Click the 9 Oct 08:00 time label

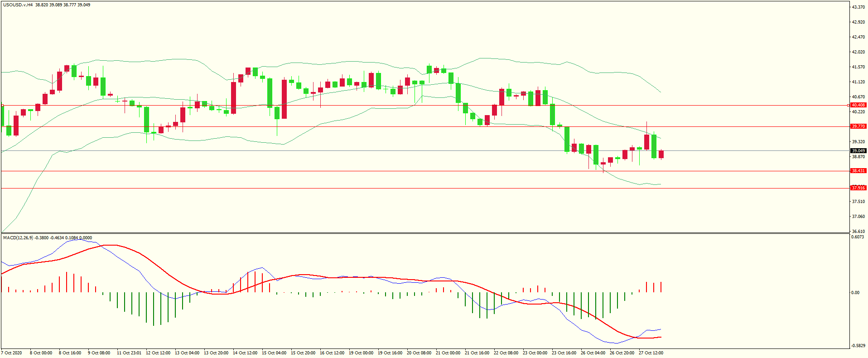pyautogui.click(x=99, y=353)
